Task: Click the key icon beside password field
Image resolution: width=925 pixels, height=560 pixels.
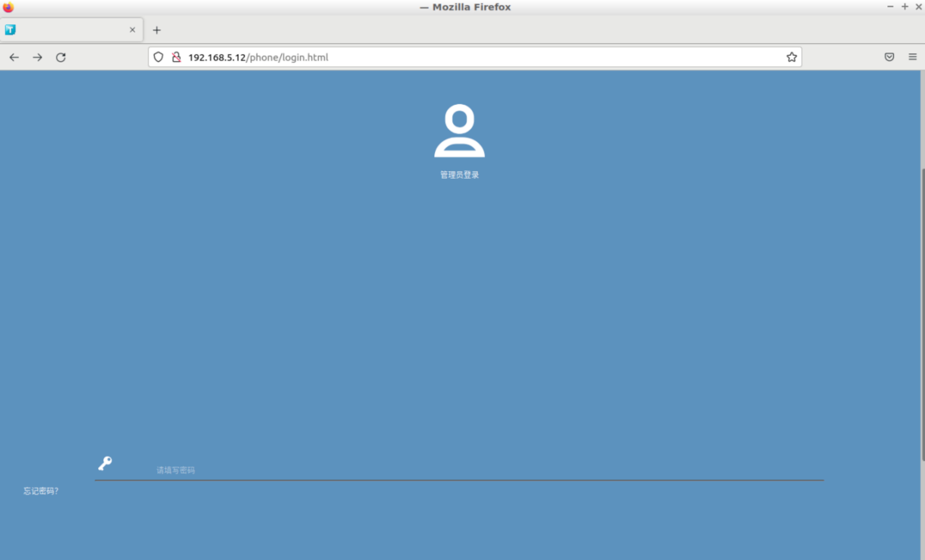Action: 105,463
